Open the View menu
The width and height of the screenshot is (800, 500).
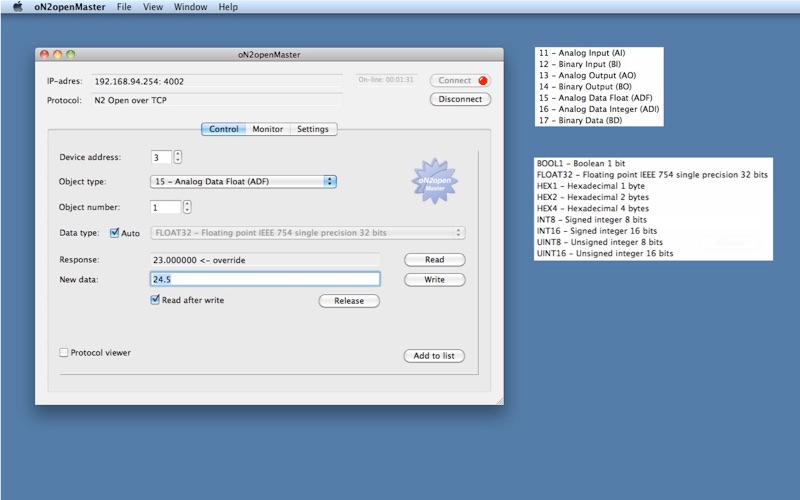(153, 7)
